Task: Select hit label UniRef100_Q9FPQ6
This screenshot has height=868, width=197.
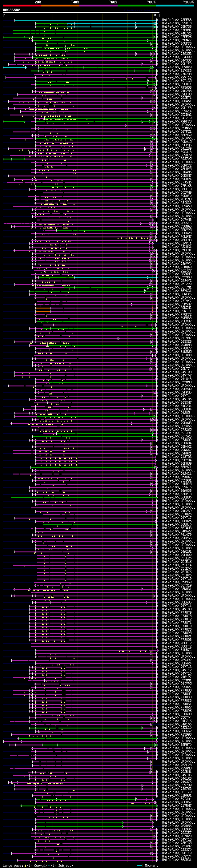Action: (177, 145)
